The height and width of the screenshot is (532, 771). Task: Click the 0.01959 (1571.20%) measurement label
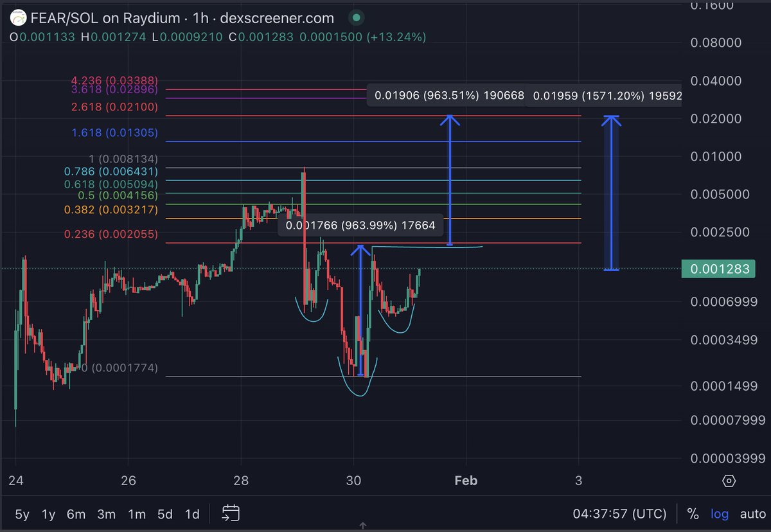[603, 96]
